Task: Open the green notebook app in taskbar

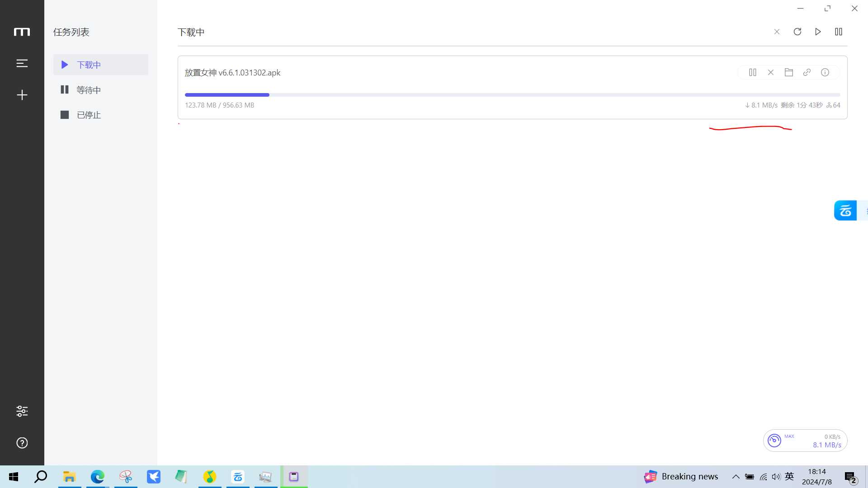Action: 181,477
